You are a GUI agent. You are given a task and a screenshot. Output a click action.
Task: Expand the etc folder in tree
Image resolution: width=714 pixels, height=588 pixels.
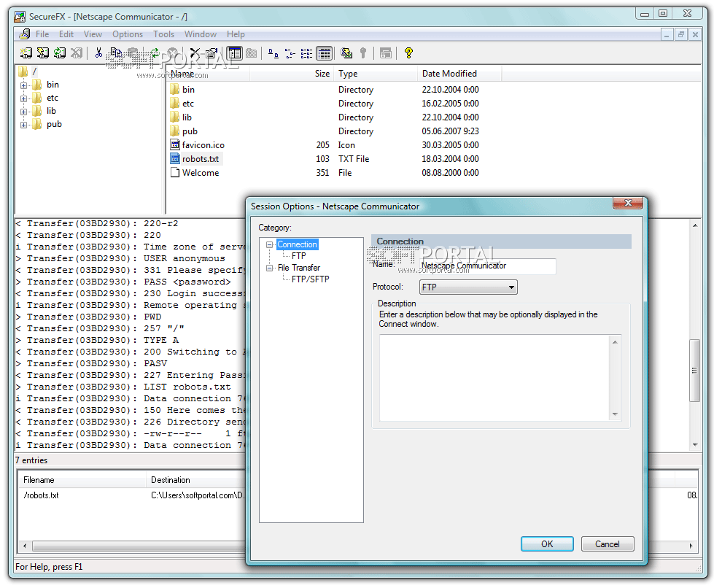coord(23,98)
